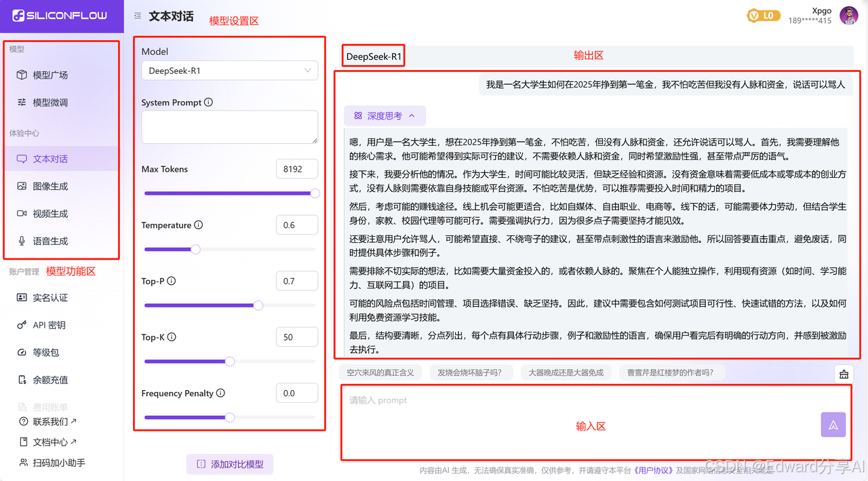The image size is (868, 481).
Task: Click the Top-P info icon
Action: [x=172, y=281]
